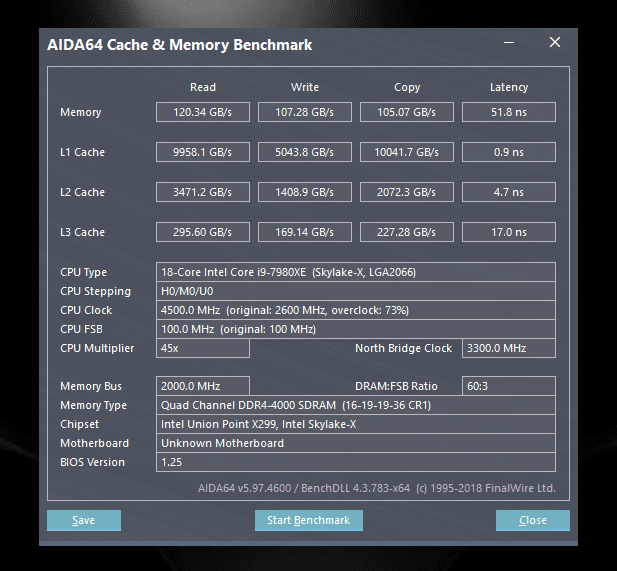Click the CPU Clock label
This screenshot has width=617, height=571.
(x=86, y=310)
